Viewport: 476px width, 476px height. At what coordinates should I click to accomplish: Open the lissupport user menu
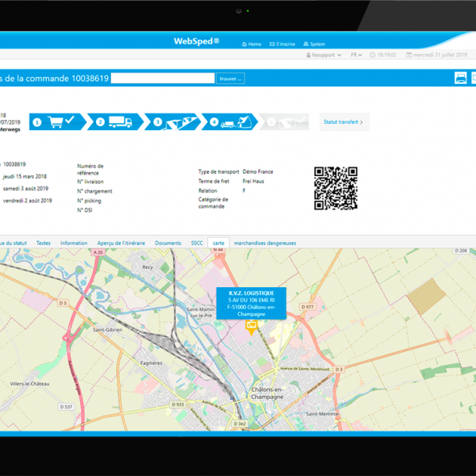[x=324, y=56]
